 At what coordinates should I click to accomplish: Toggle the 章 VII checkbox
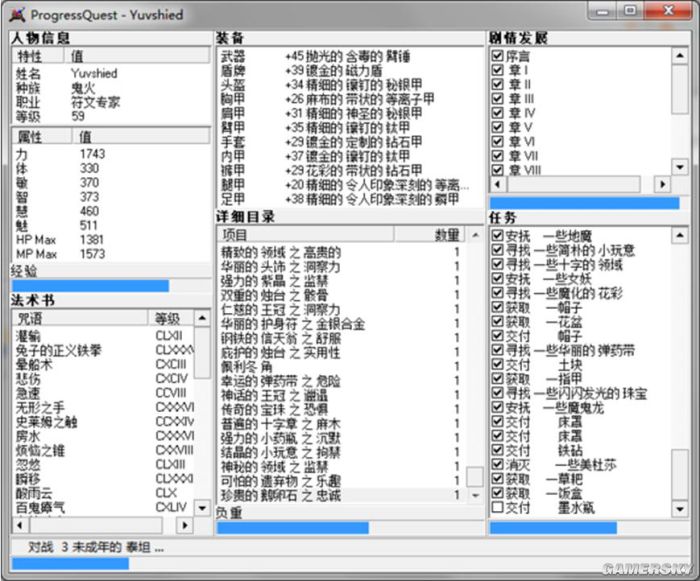[497, 155]
